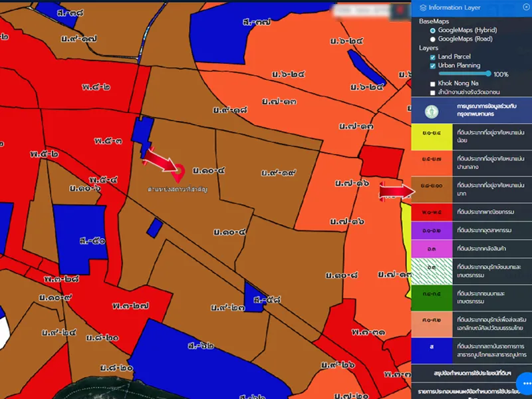Check the สำนักงานช่างรังวัดเอกชน layer
Viewport: 532px width, 399px height.
[433, 92]
